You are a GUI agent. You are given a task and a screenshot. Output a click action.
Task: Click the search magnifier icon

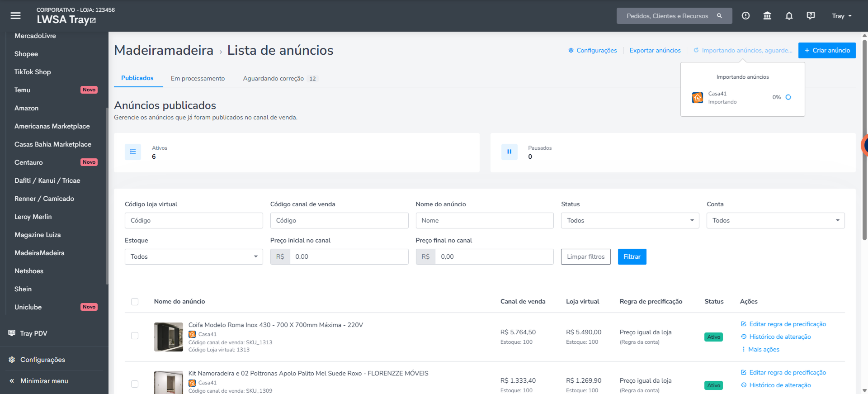pyautogui.click(x=719, y=16)
